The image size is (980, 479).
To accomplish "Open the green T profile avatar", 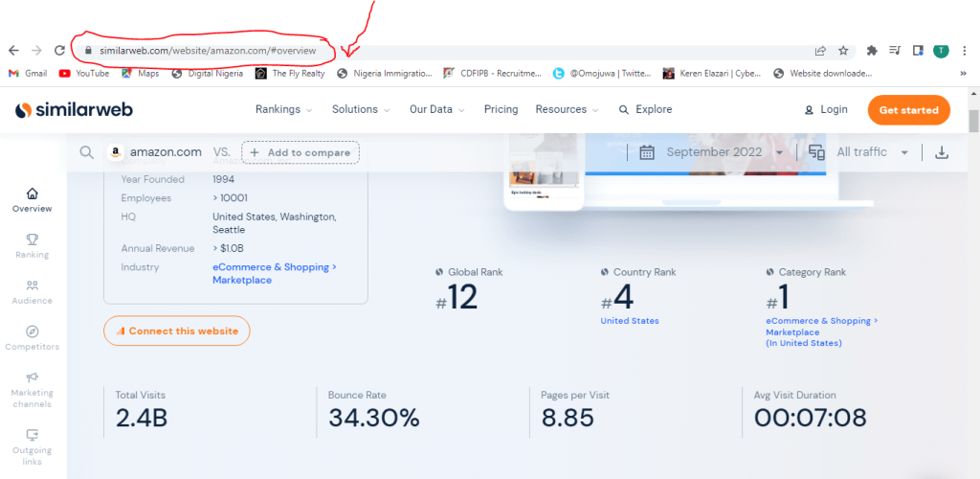I will [x=941, y=51].
